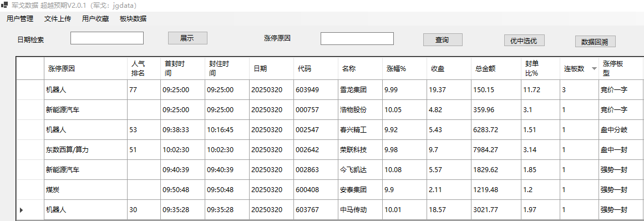Click popularity rank cell 53
This screenshot has width=644, height=221.
144,130
